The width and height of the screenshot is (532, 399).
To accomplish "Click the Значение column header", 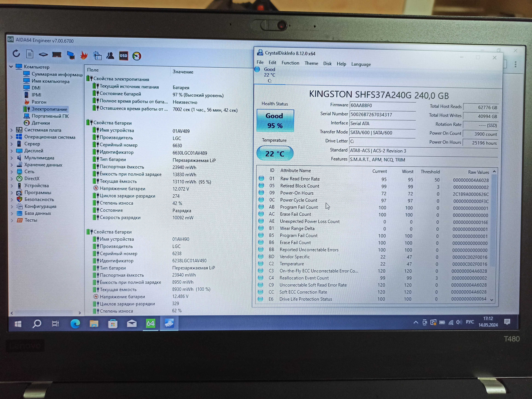I will coord(183,72).
